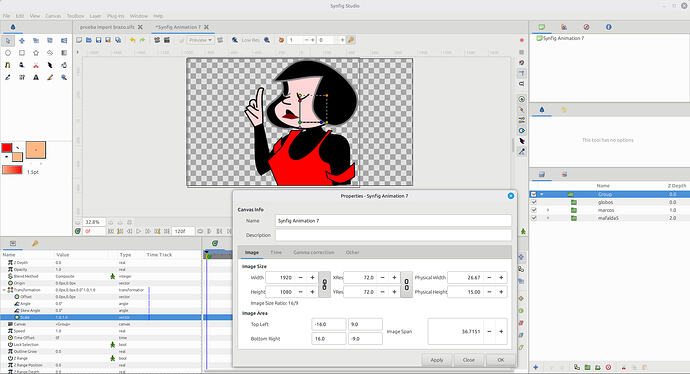
Task: Select the Rectangle tool
Action: click(x=22, y=53)
